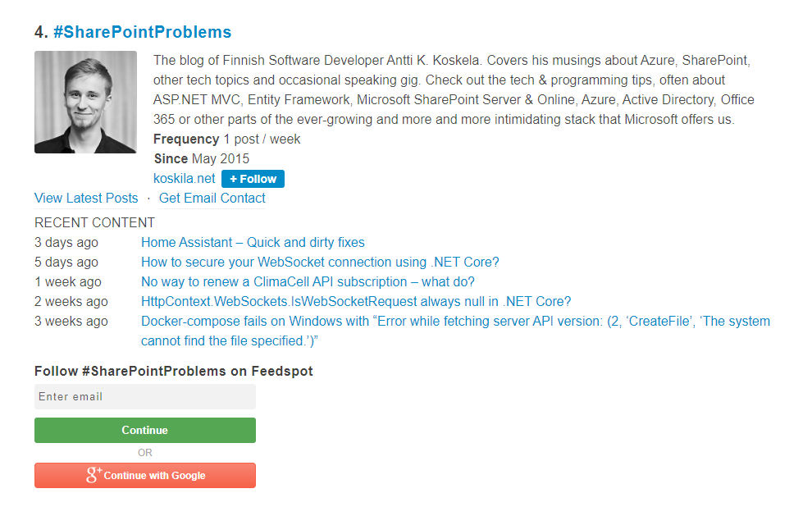Click Antti Koskela's profile photo
The image size is (812, 507).
click(85, 103)
